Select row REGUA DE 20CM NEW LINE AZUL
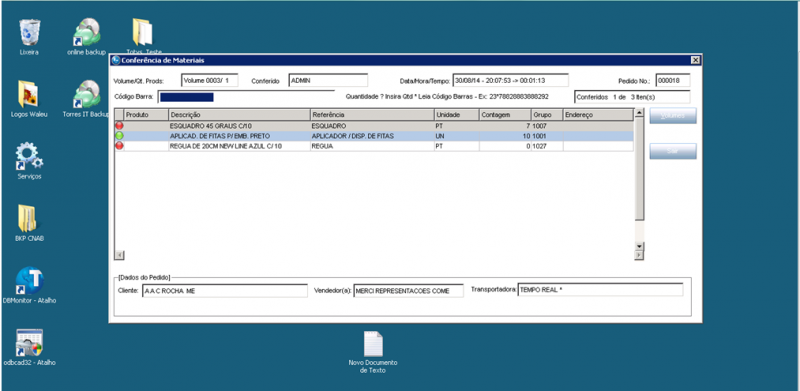 [x=374, y=146]
